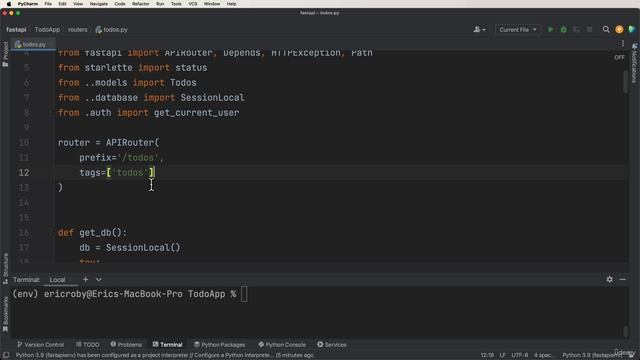The height and width of the screenshot is (360, 640).
Task: Open the Services tool tab
Action: tap(332, 344)
